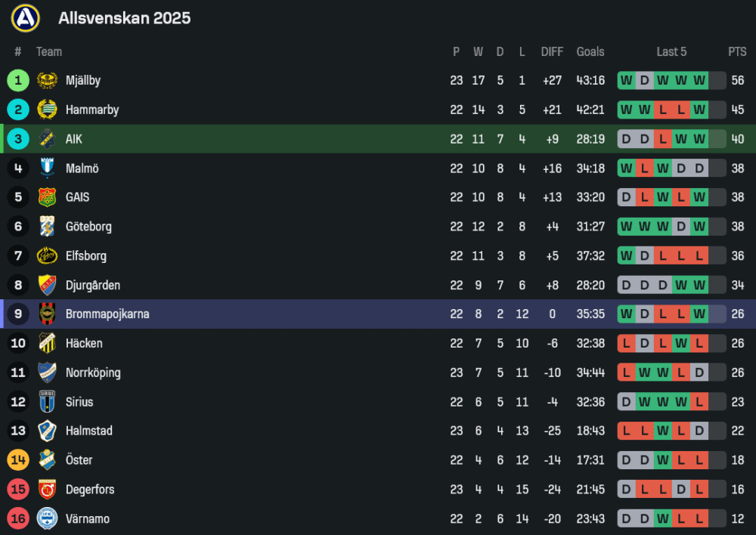Sort table by DIFF column header

552,52
